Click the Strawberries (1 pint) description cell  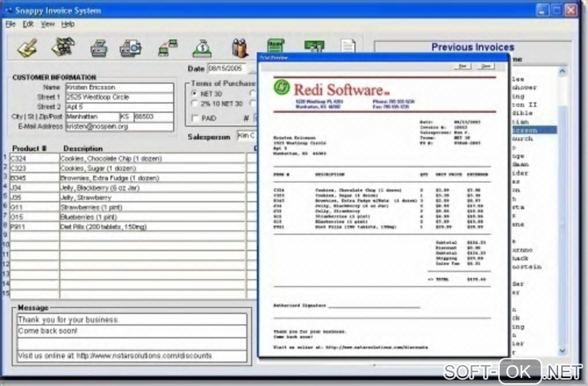click(x=152, y=207)
